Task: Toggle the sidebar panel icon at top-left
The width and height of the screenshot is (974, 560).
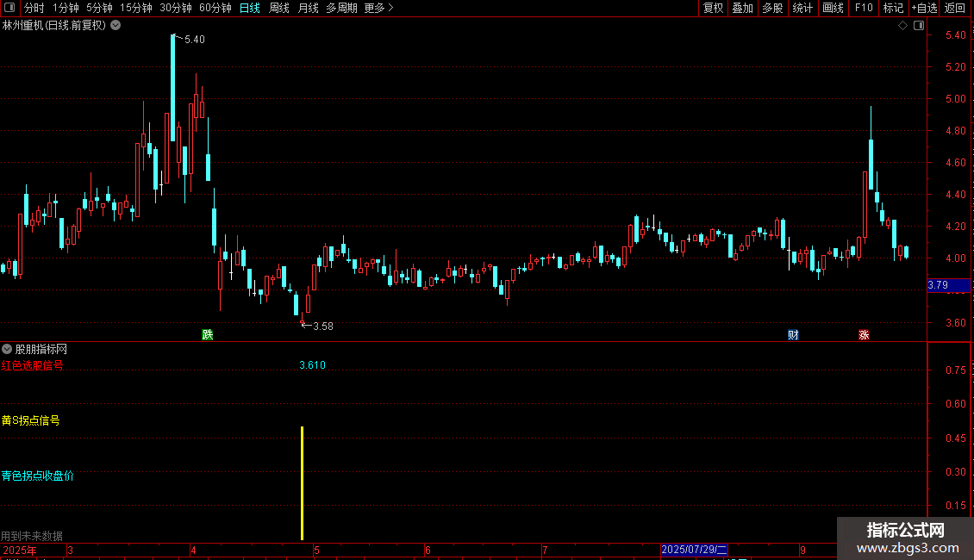Action: coord(9,8)
